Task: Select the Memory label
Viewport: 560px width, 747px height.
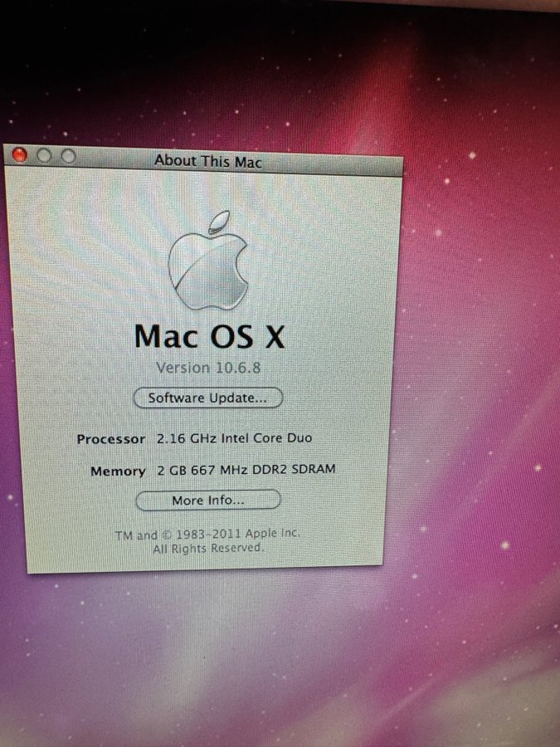Action: click(x=118, y=471)
